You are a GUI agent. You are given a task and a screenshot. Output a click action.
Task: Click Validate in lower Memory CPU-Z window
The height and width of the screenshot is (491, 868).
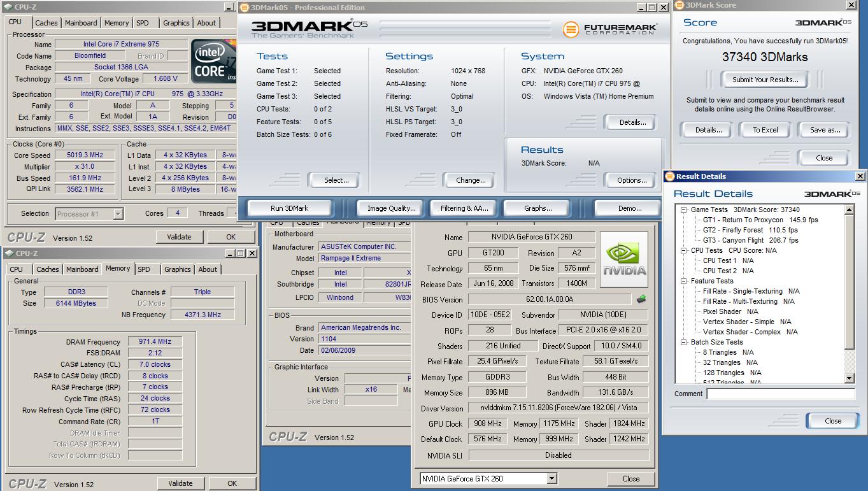(x=180, y=483)
